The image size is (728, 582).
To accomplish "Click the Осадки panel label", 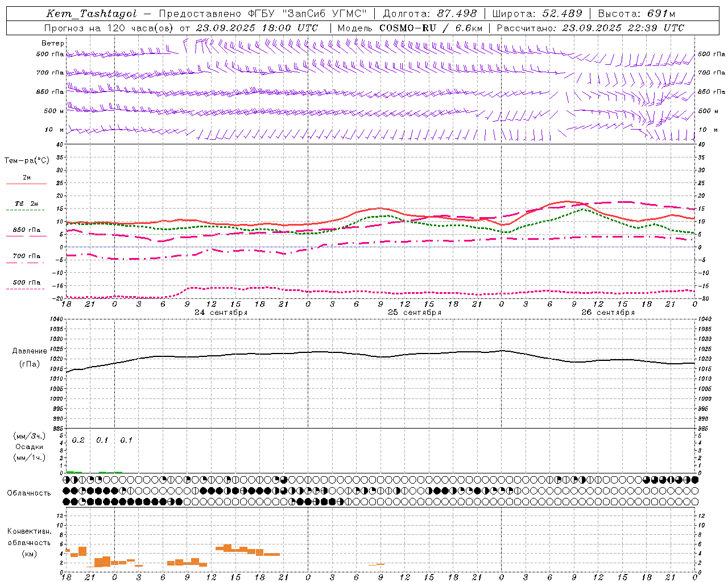I will tap(30, 447).
